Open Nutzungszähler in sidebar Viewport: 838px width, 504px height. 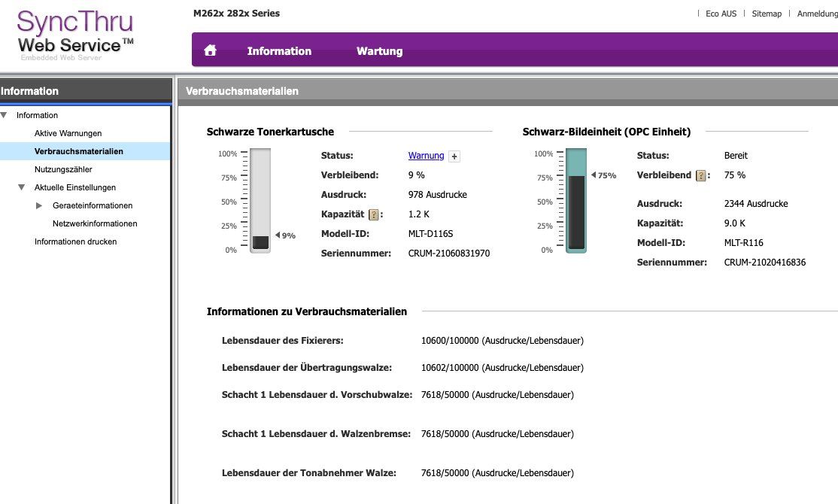pos(63,169)
